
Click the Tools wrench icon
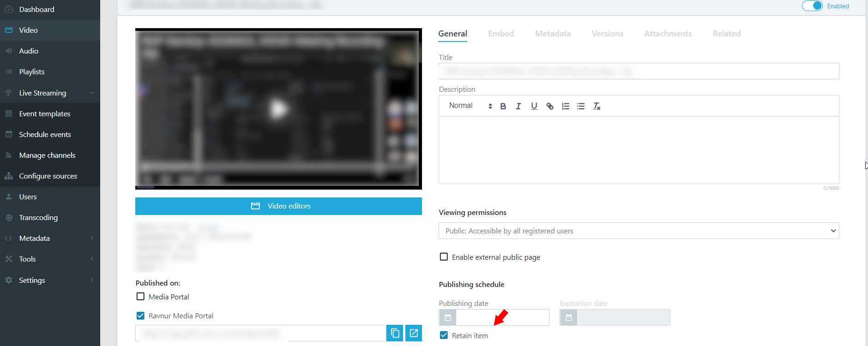point(9,259)
